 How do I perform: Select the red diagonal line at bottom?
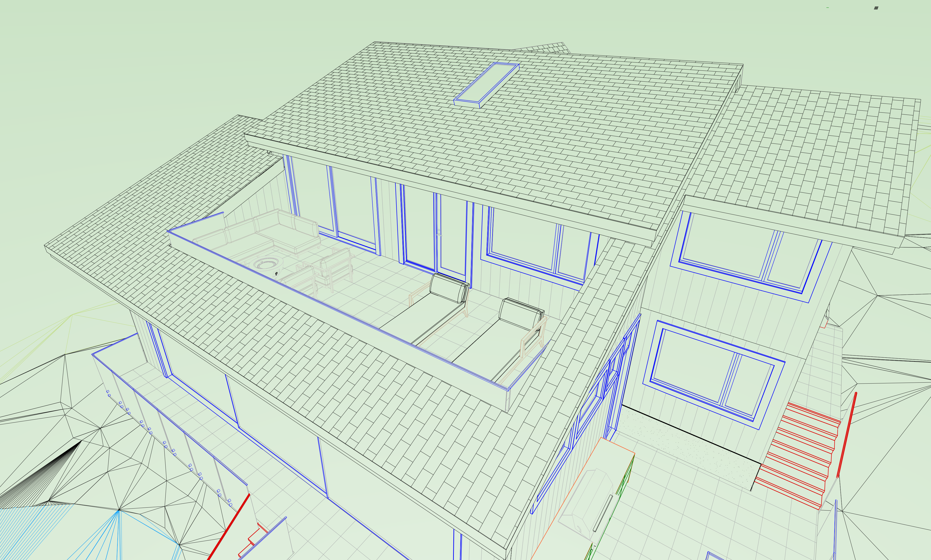[x=228, y=527]
